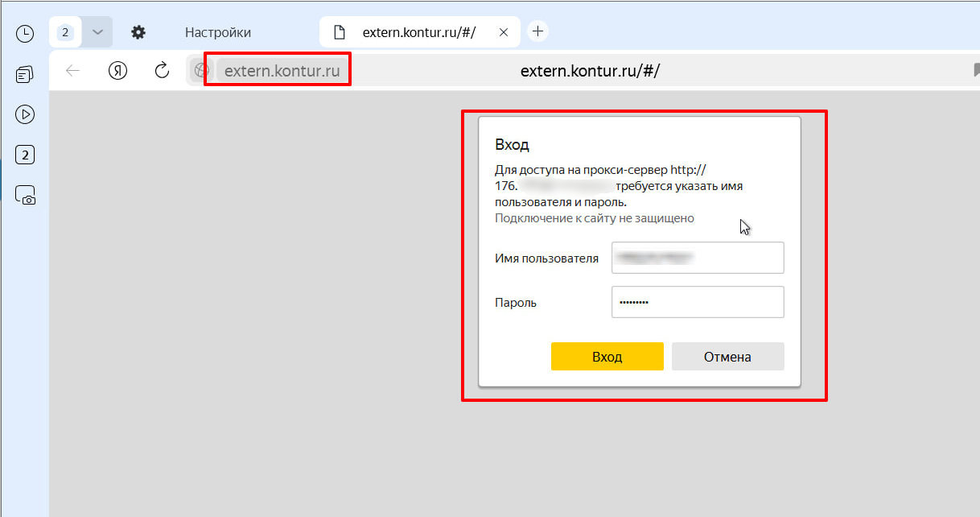Open the tab group badge showing 2
The image size is (980, 517).
[x=66, y=32]
